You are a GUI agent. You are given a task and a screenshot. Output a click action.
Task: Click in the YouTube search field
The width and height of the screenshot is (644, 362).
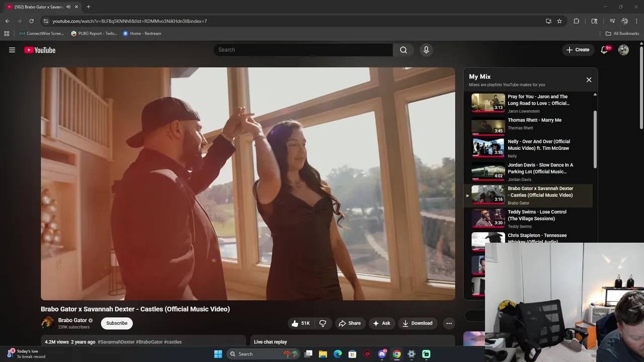pyautogui.click(x=303, y=50)
